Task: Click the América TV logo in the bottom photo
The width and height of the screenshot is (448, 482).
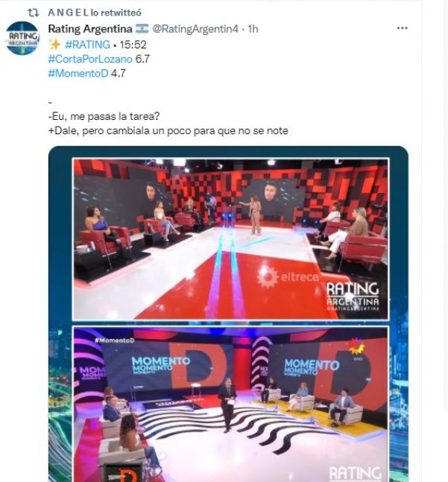Action: pyautogui.click(x=357, y=348)
